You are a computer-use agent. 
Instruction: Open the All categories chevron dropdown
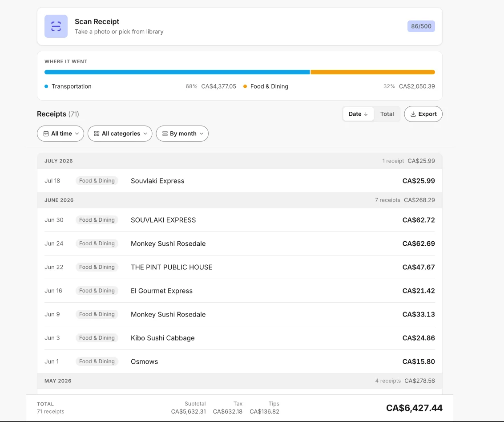145,134
